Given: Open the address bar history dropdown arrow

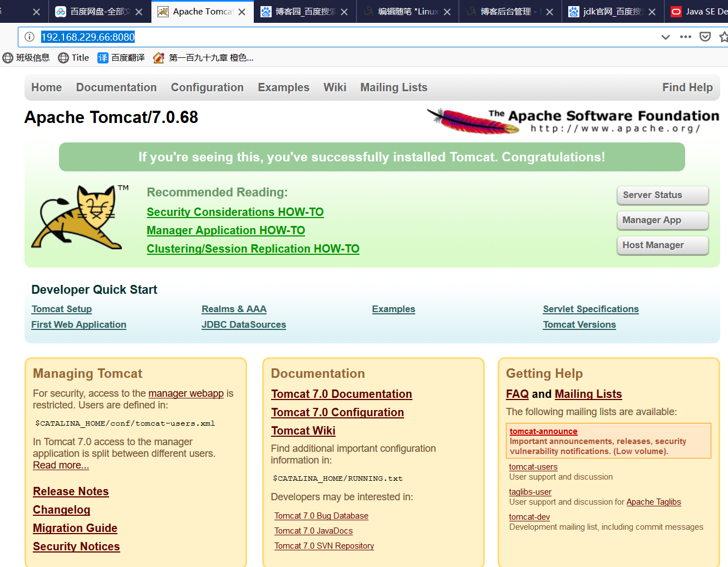Looking at the screenshot, I should click(x=666, y=37).
